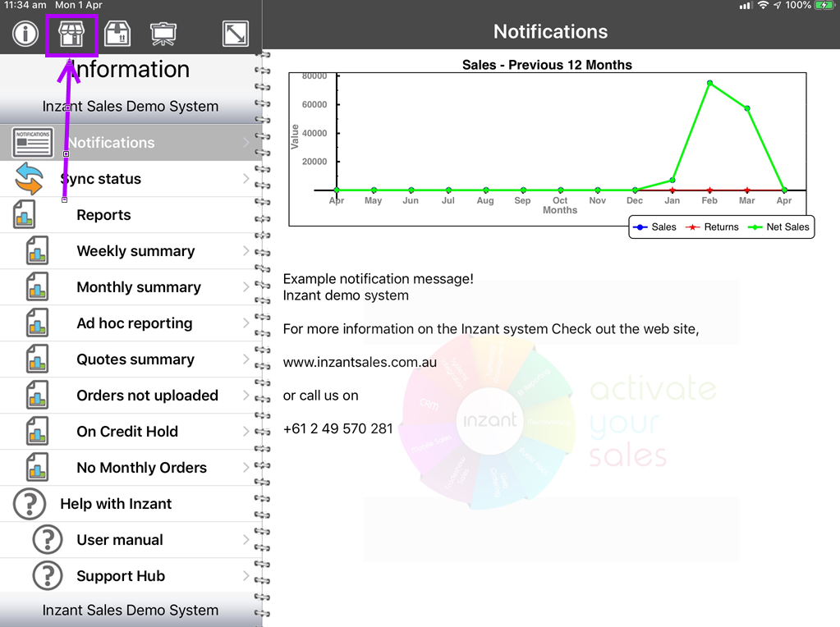Click the Returns legend entry
The width and height of the screenshot is (840, 627).
click(712, 227)
